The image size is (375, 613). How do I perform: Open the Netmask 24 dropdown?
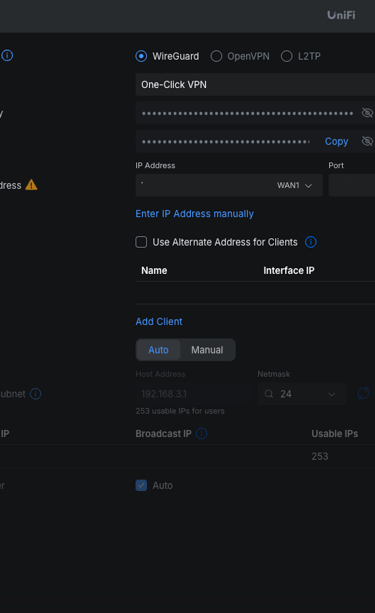301,394
